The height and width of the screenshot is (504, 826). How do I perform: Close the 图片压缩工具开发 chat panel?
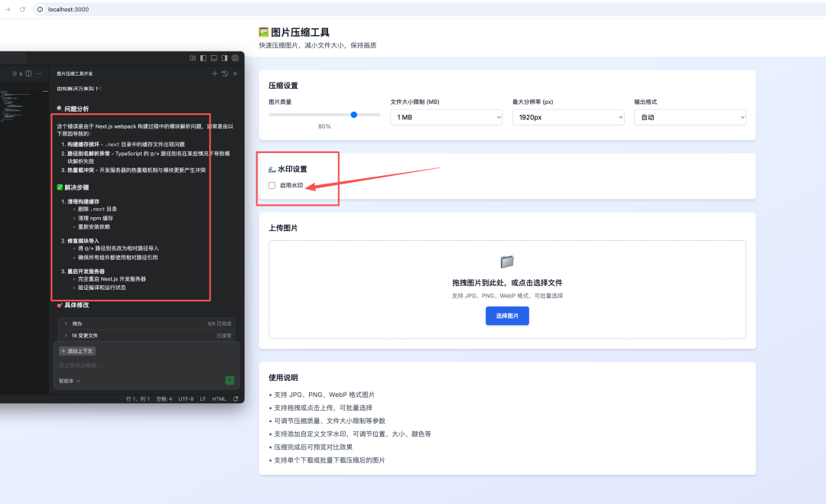pos(235,73)
